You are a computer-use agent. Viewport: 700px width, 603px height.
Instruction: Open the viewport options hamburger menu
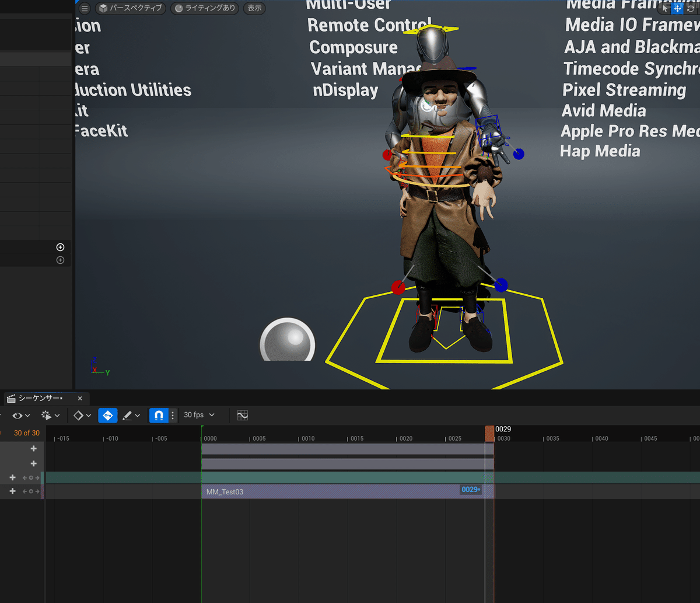tap(85, 8)
